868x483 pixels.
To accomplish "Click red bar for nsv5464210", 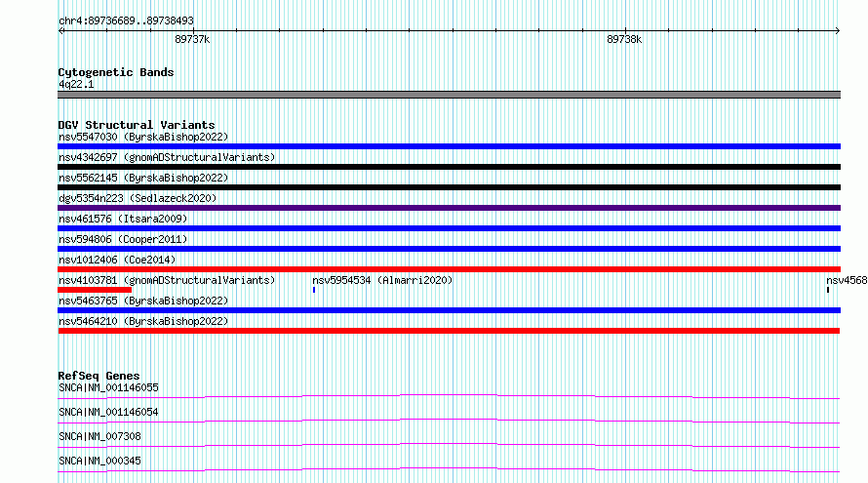I will (x=449, y=331).
